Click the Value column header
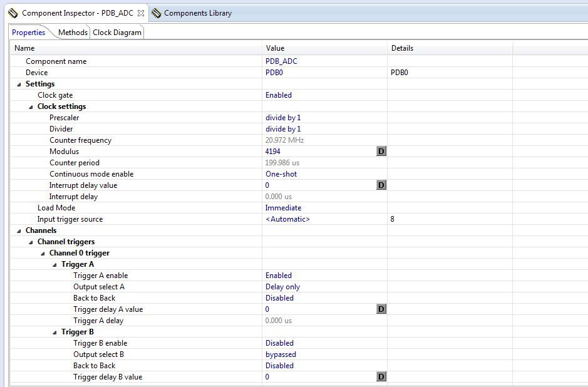Screen dimensions: 588x387 [325, 48]
